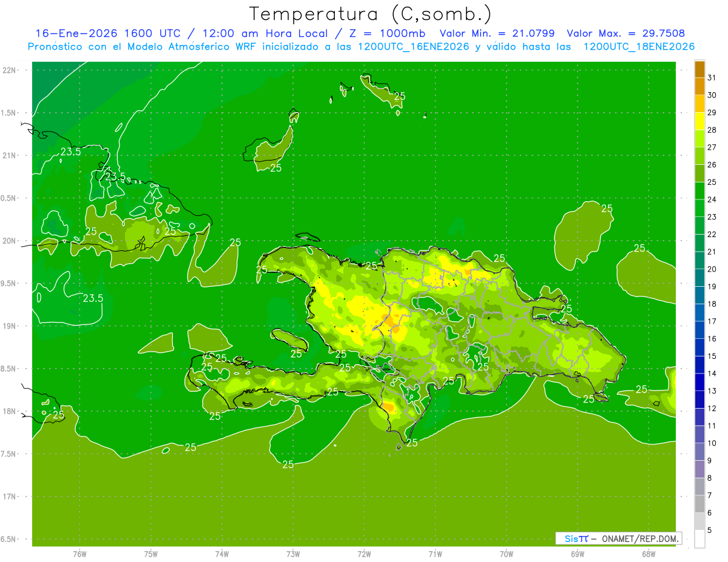
Task: Click legend value 22
Action: (712, 234)
